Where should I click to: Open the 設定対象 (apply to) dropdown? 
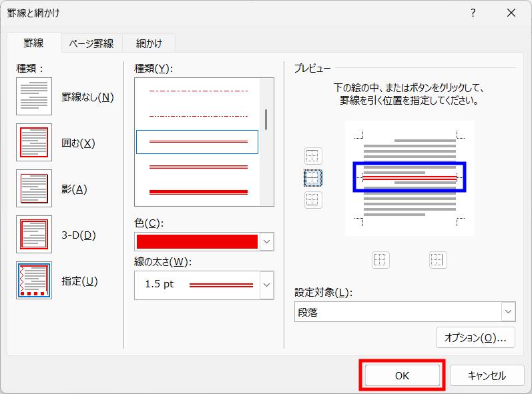point(508,311)
